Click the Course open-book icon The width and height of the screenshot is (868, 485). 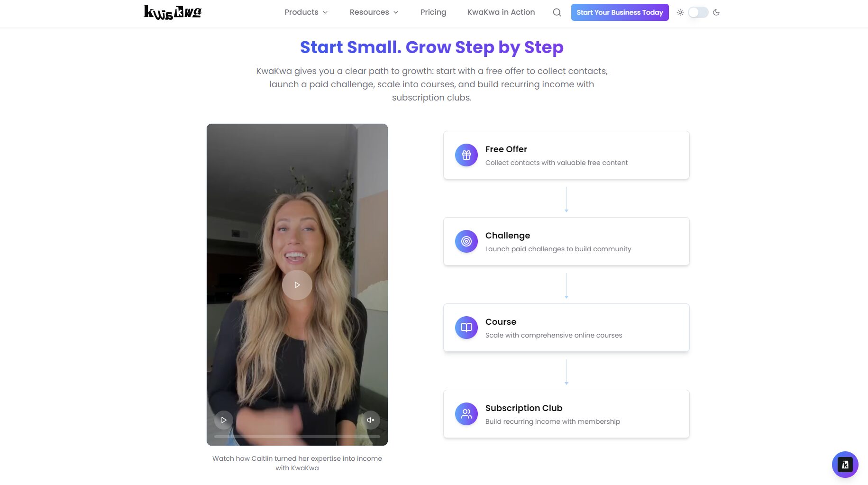point(466,328)
